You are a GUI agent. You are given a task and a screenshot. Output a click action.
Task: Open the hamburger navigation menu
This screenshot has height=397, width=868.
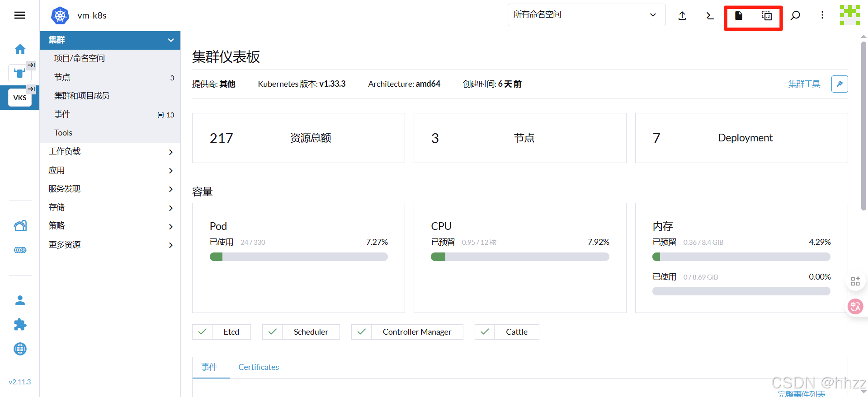coord(19,15)
